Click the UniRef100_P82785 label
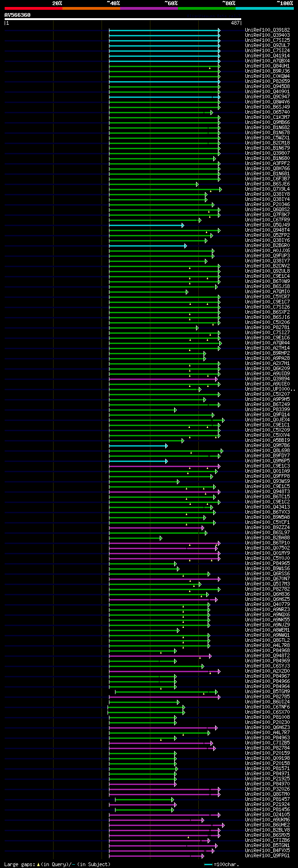Viewport: 298px width, 868px height. [x=267, y=696]
